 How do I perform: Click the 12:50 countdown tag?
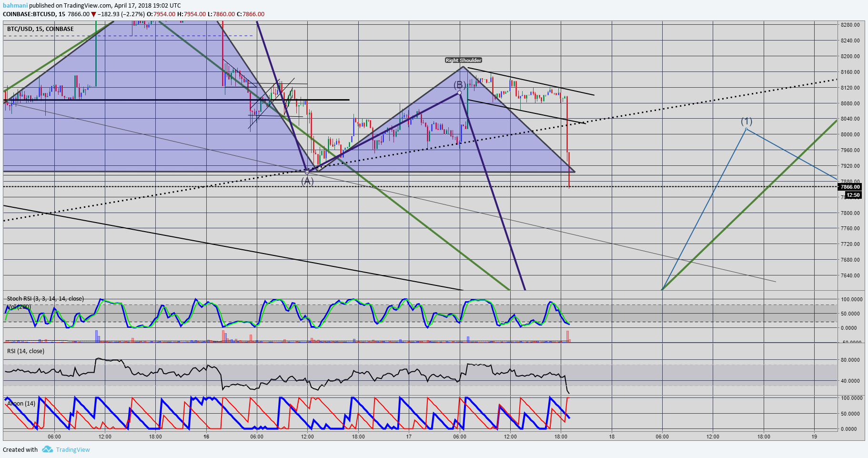[x=853, y=195]
